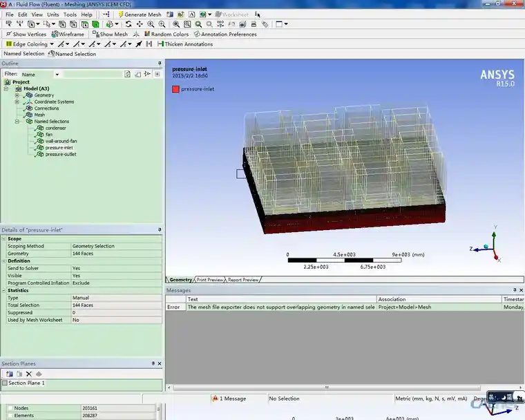
Task: Toggle Show Vertices
Action: coord(26,34)
